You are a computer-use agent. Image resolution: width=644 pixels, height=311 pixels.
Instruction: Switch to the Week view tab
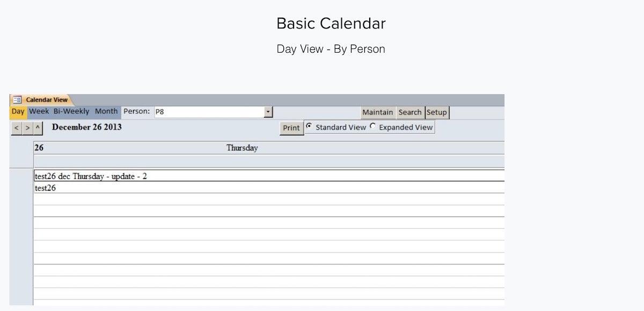point(39,112)
